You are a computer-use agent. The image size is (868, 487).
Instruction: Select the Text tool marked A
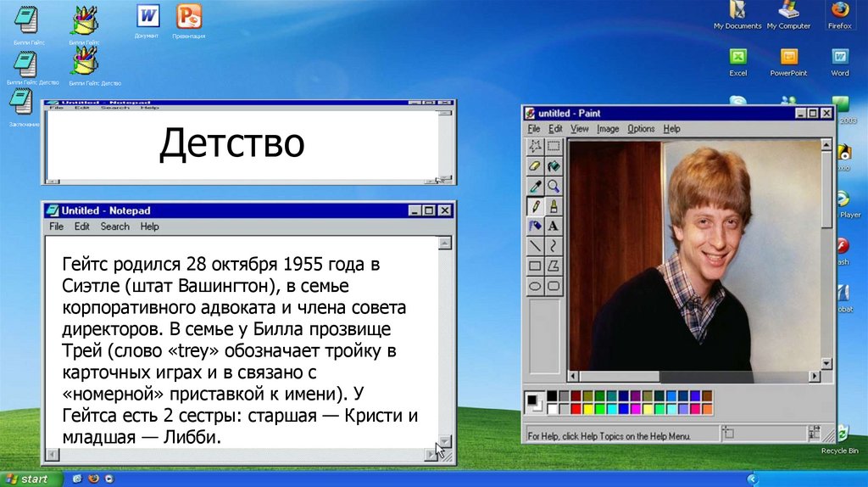point(554,226)
